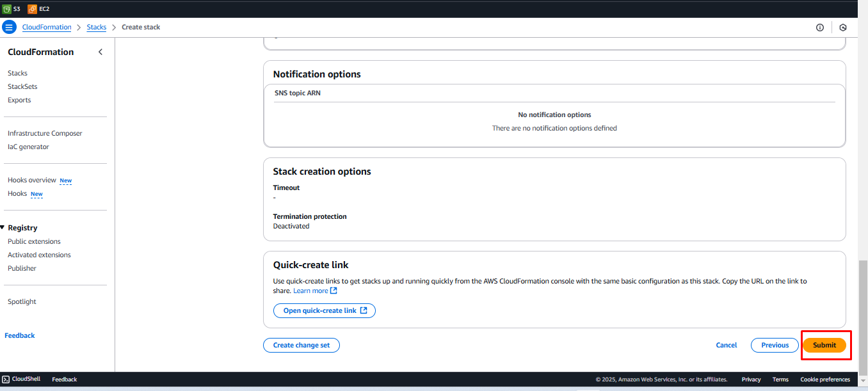868x391 pixels.
Task: Go to Hooks overview in sidebar
Action: [x=32, y=180]
